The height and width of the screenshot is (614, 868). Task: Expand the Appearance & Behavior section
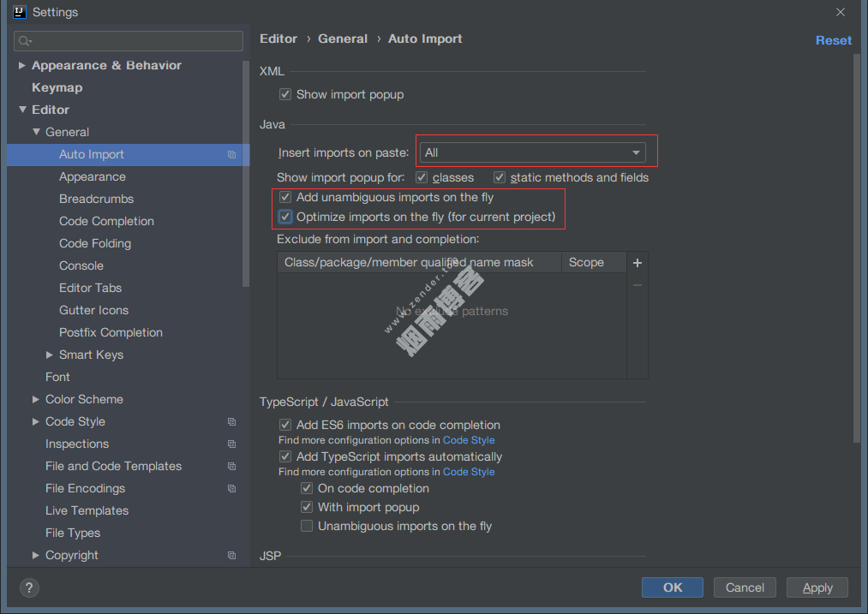click(22, 66)
